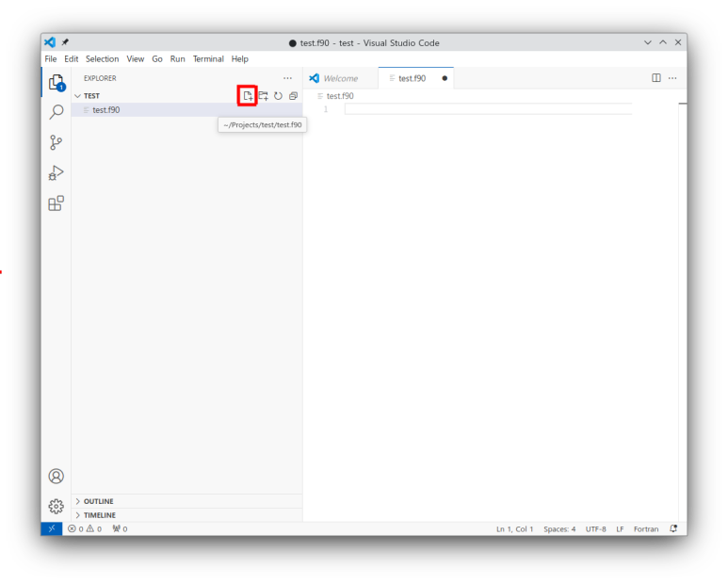This screenshot has height=584, width=728.
Task: Click the ports forwarded indicator in status bar
Action: [x=120, y=528]
